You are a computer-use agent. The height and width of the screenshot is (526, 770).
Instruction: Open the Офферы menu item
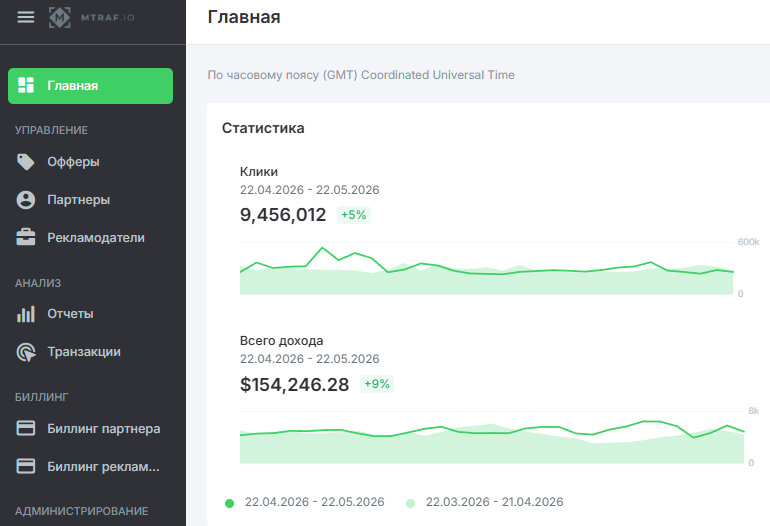pyautogui.click(x=90, y=162)
